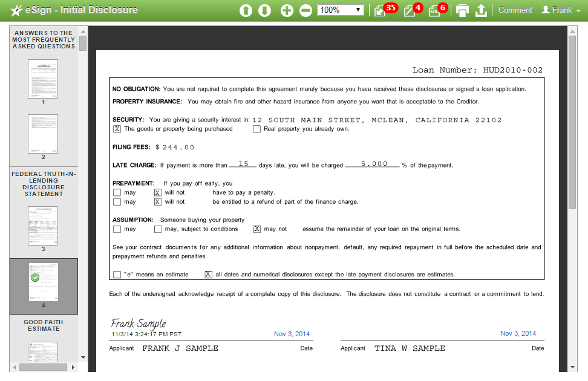Check the 'may' box for finance charge refund

coord(117,202)
